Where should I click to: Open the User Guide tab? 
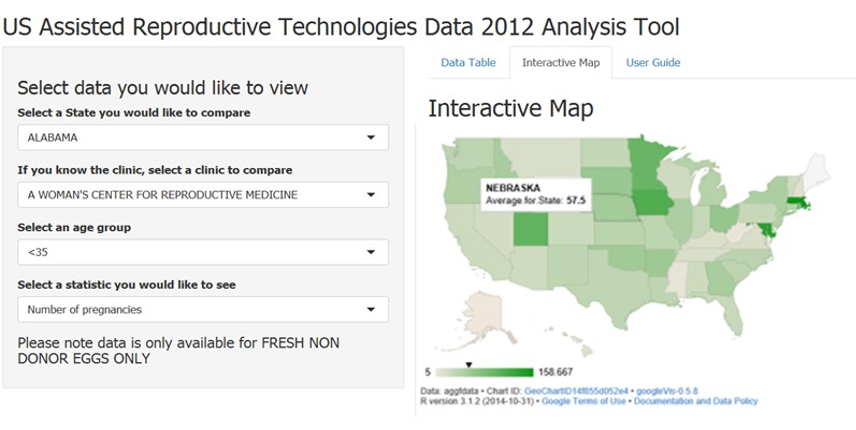pos(653,63)
